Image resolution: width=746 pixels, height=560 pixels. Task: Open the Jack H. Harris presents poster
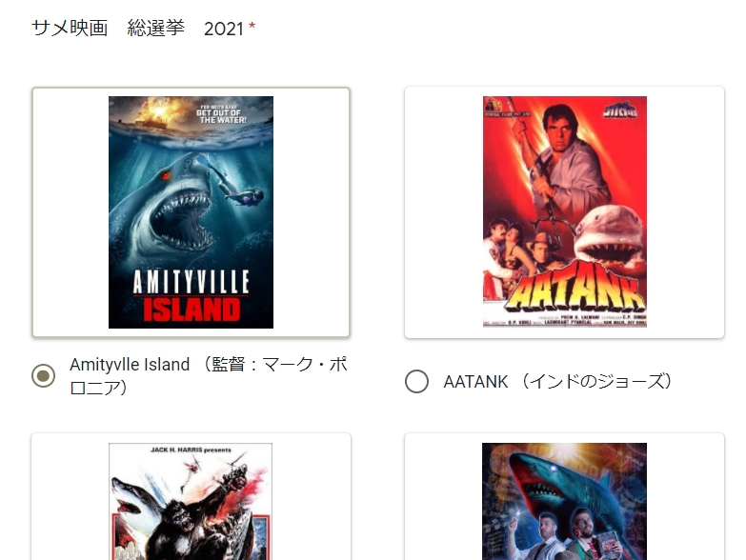click(191, 501)
